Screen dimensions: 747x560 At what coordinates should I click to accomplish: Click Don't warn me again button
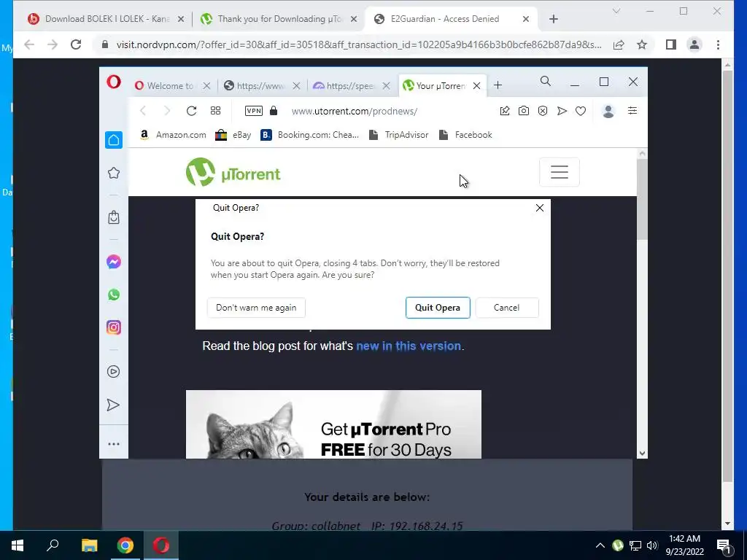point(256,308)
